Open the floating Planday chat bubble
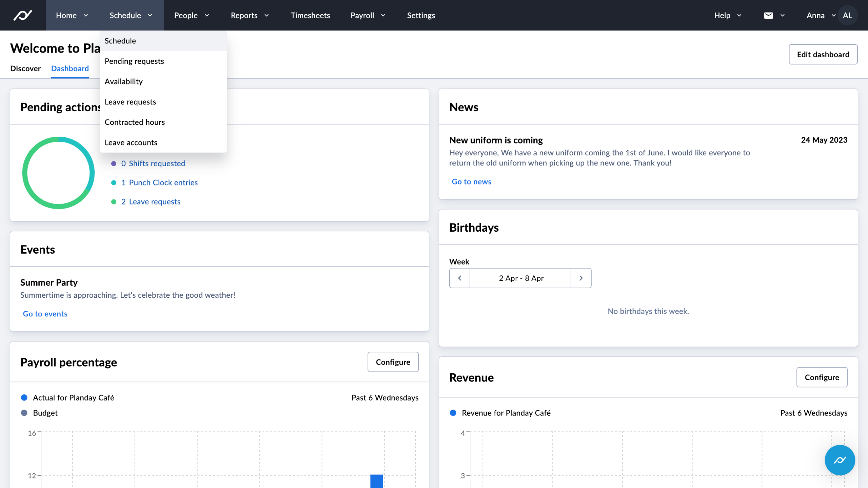This screenshot has width=868, height=488. 840,460
